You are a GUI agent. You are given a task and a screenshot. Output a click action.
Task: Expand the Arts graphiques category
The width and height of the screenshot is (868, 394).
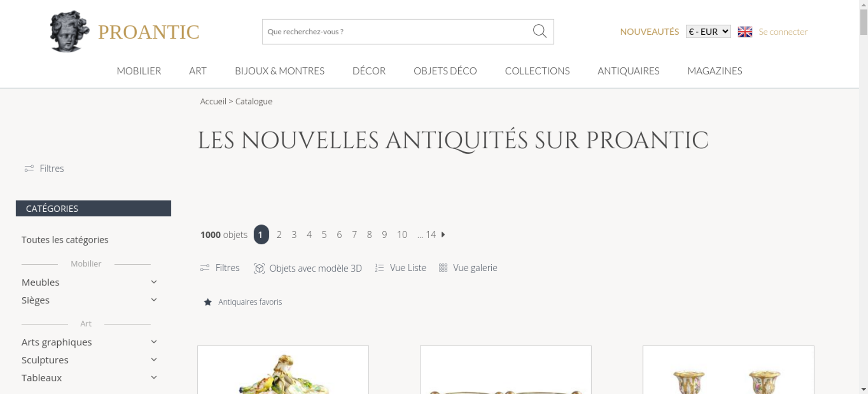point(154,342)
